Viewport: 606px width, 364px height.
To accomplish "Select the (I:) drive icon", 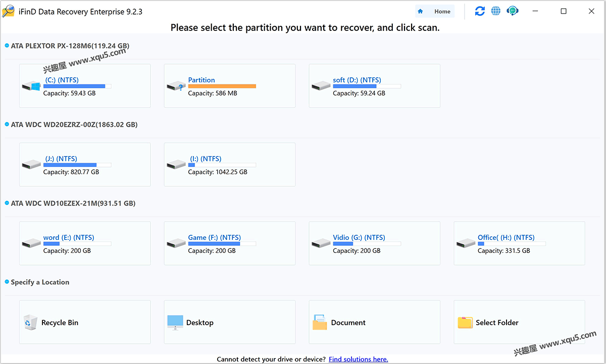I will [176, 165].
